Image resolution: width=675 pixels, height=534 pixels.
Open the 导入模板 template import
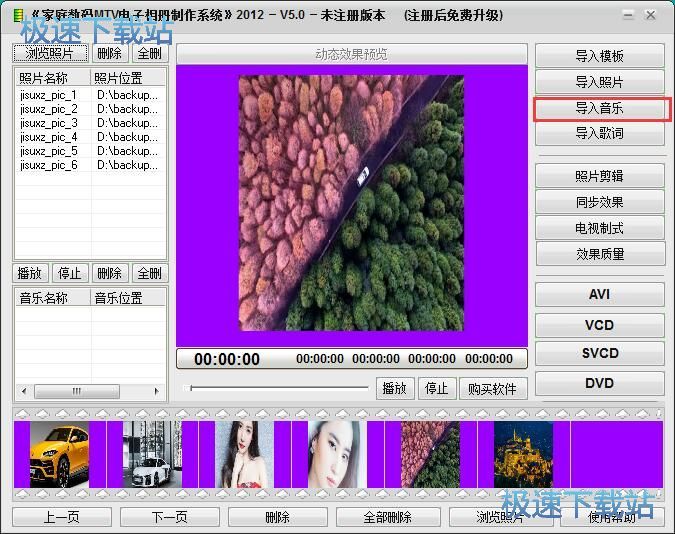600,56
